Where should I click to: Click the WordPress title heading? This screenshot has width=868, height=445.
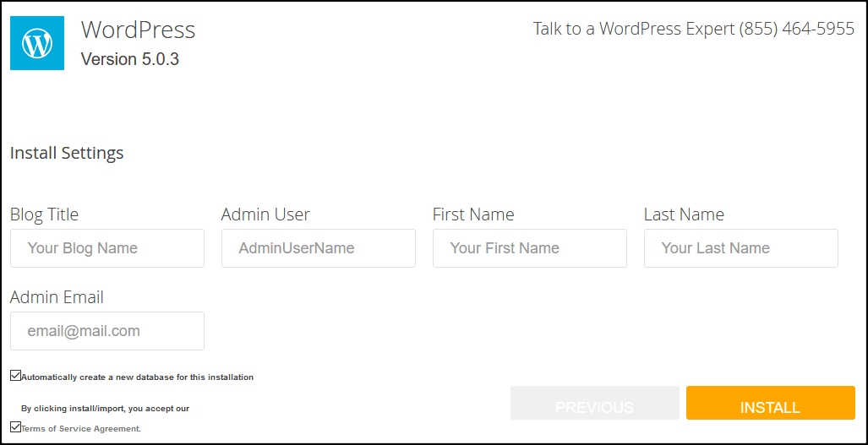tap(138, 30)
